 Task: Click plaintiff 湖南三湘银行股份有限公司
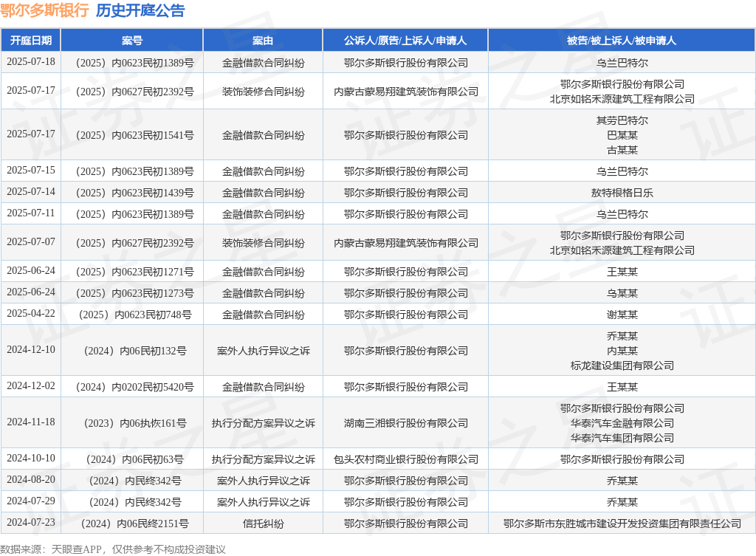(x=405, y=423)
